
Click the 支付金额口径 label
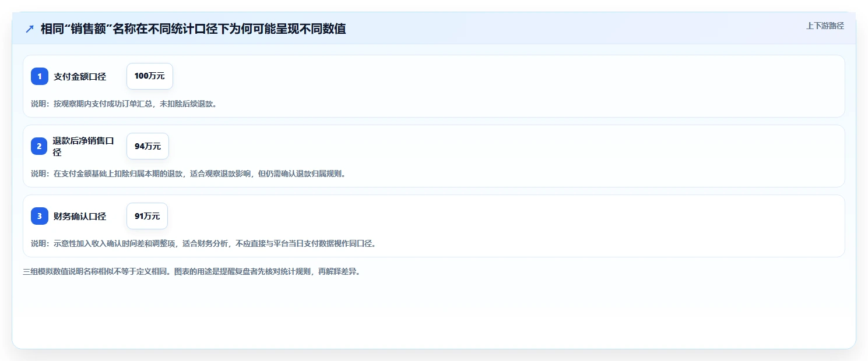pyautogui.click(x=80, y=76)
